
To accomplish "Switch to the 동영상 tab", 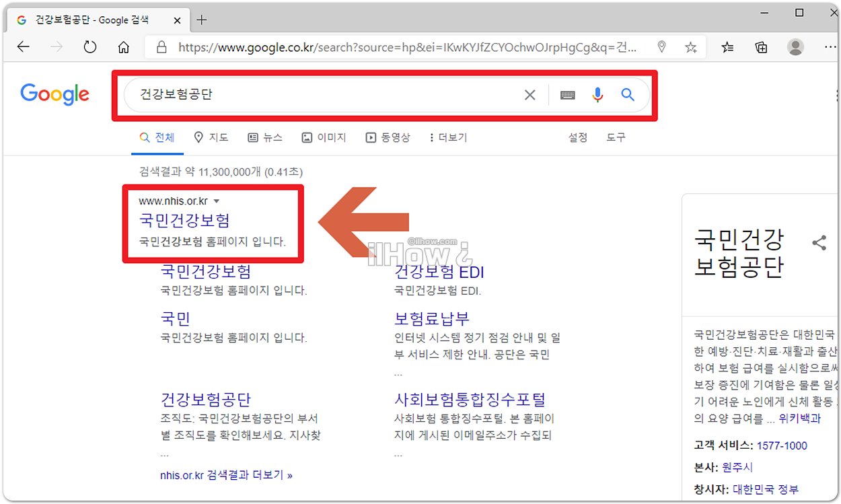I will click(x=388, y=137).
